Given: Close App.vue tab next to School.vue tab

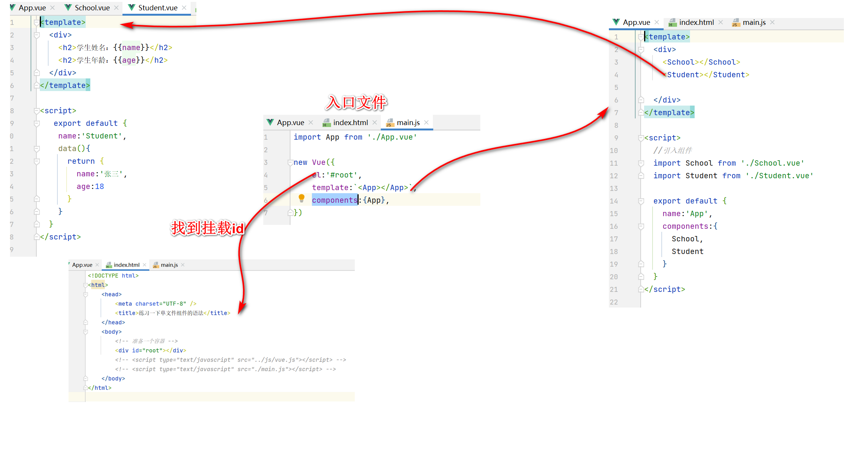Looking at the screenshot, I should [x=52, y=8].
